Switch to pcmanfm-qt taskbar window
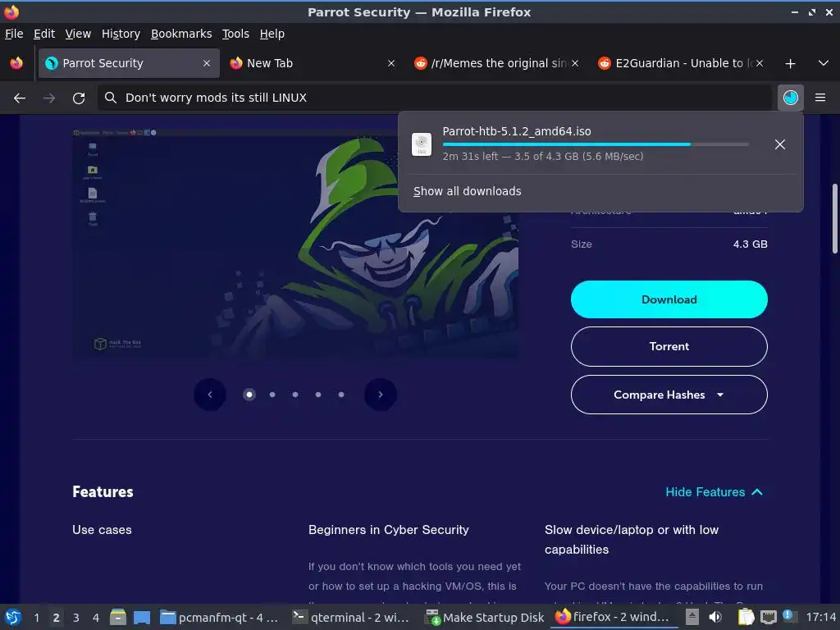840x630 pixels. tap(221, 618)
